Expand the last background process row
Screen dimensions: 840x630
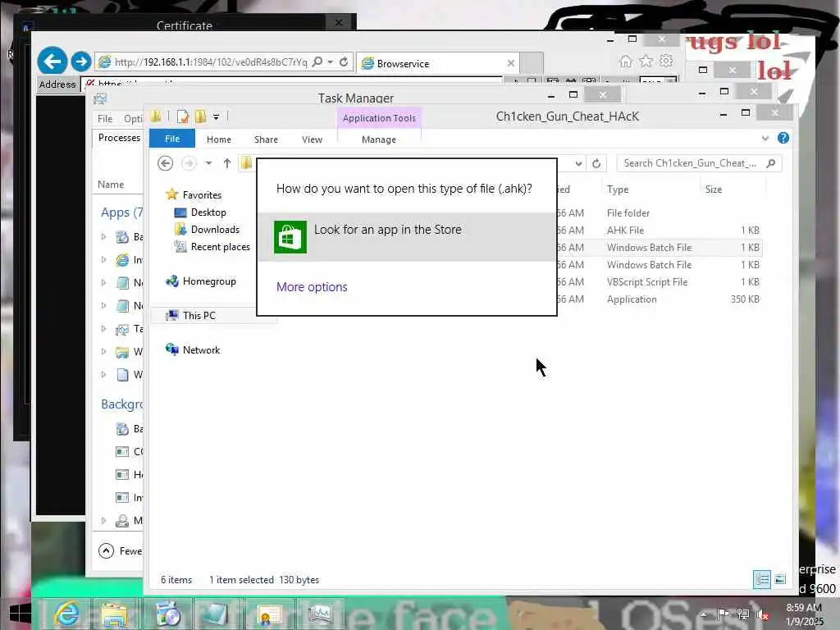103,520
